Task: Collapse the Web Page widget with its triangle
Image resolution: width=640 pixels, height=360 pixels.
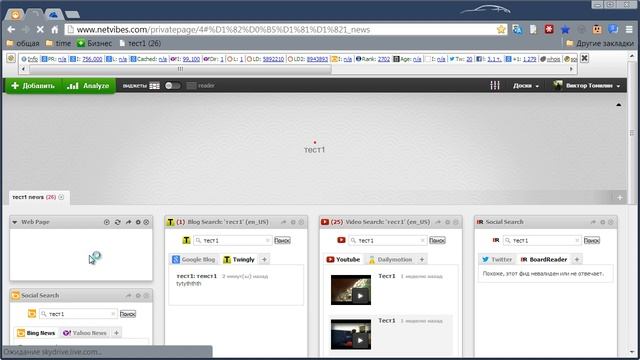Action: click(x=15, y=222)
